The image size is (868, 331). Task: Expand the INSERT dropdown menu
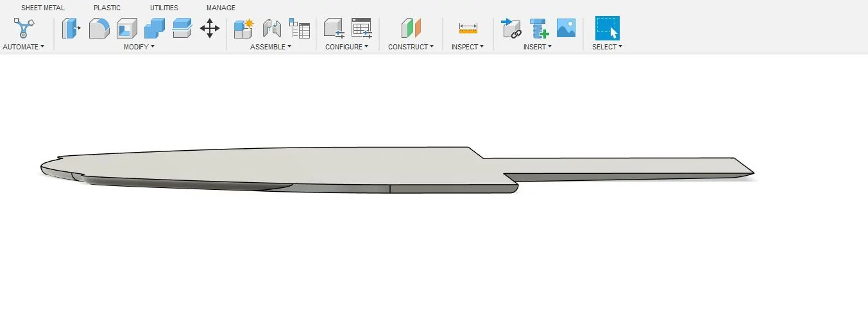(x=538, y=47)
